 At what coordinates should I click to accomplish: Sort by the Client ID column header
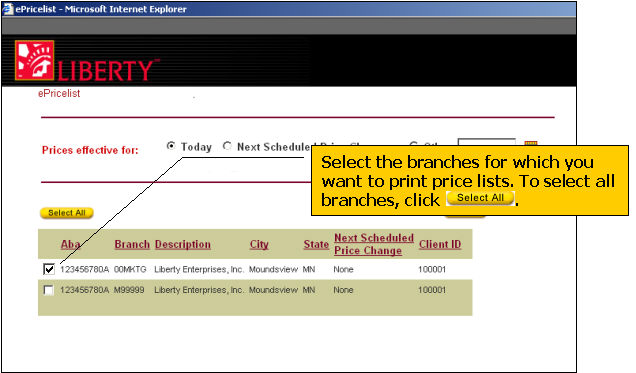[x=440, y=244]
